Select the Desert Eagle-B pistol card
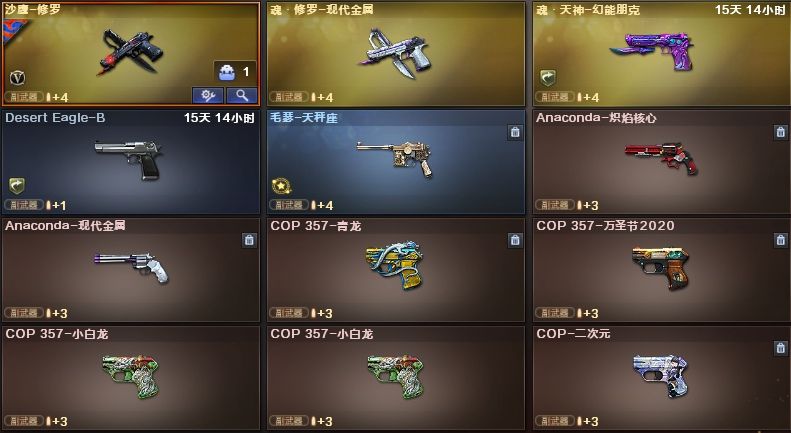The height and width of the screenshot is (433, 791). [131, 162]
